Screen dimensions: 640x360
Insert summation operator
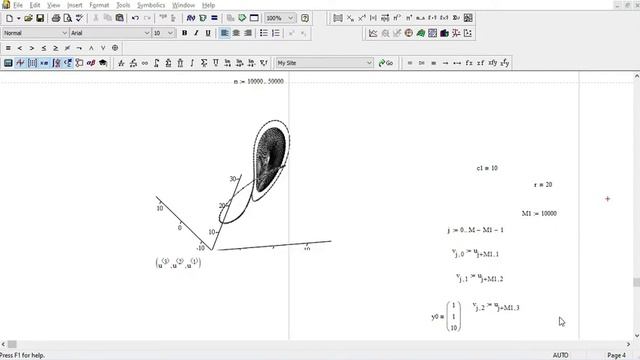coord(204,63)
